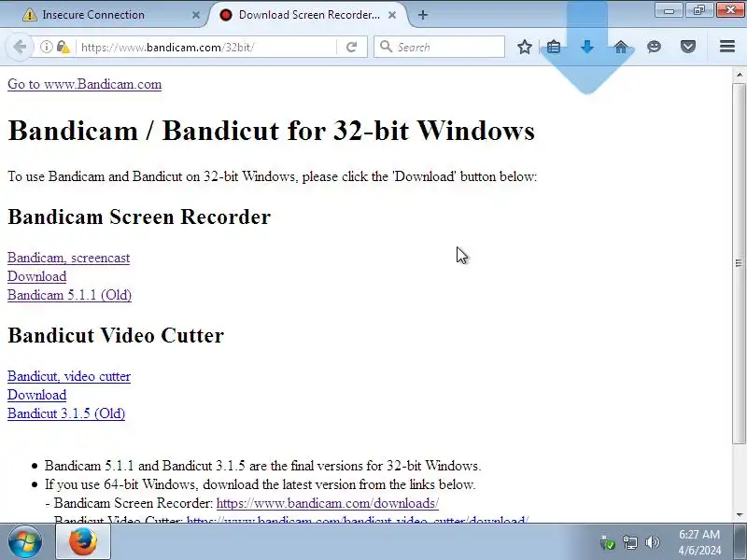Click the green shield tray icon

(x=608, y=542)
